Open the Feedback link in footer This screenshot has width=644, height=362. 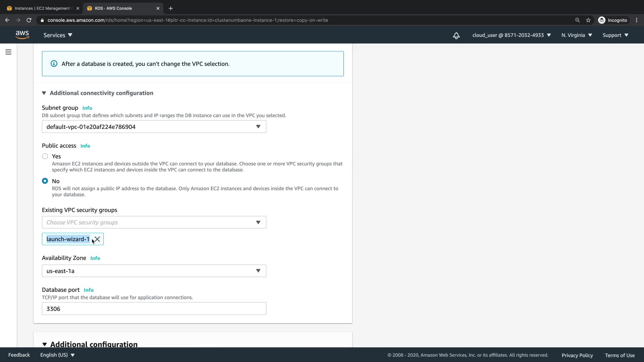19,355
